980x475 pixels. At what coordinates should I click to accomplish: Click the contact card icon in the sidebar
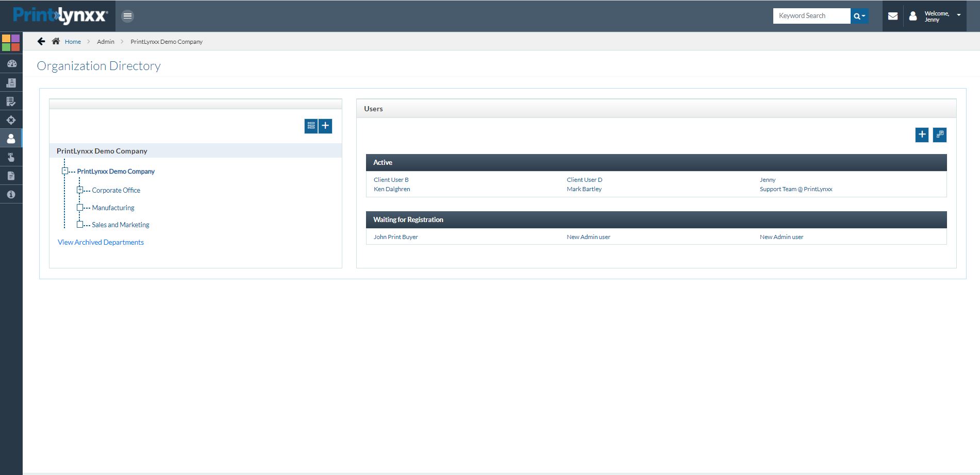[x=11, y=82]
